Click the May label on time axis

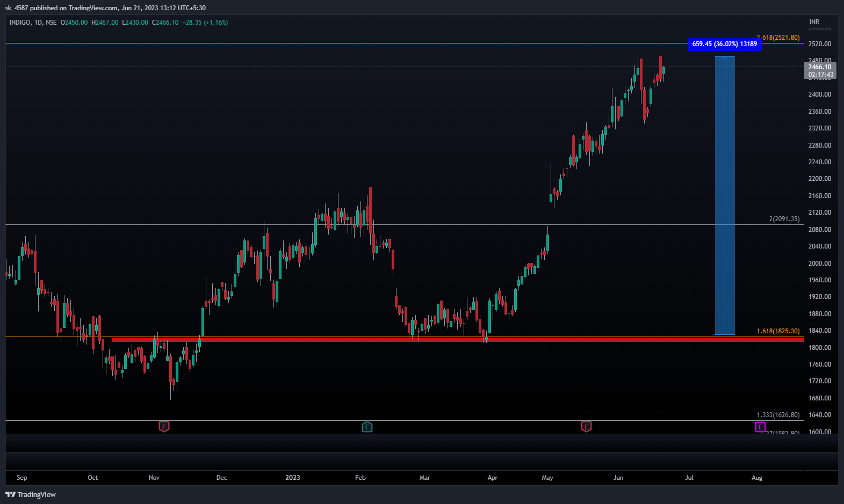547,478
